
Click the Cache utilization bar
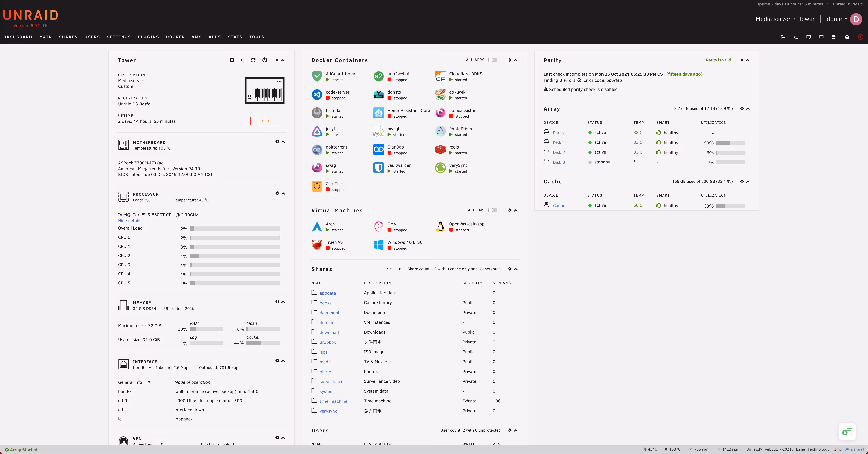point(730,206)
